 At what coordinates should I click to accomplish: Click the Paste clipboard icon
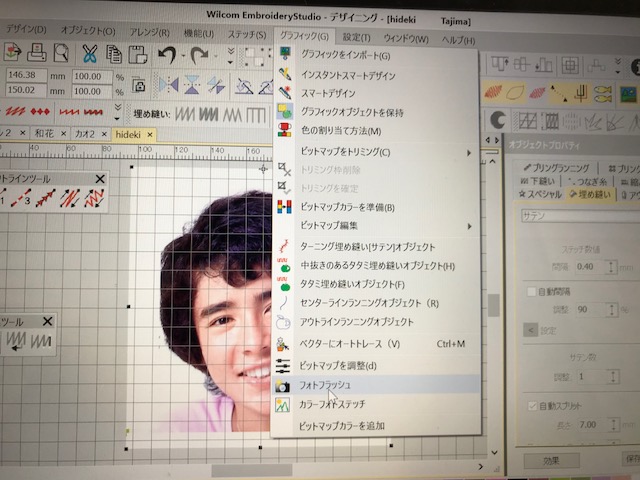click(138, 54)
